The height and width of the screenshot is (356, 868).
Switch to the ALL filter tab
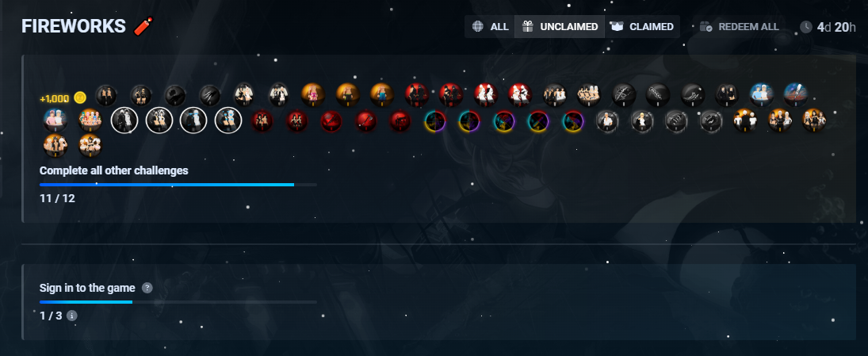click(x=490, y=27)
